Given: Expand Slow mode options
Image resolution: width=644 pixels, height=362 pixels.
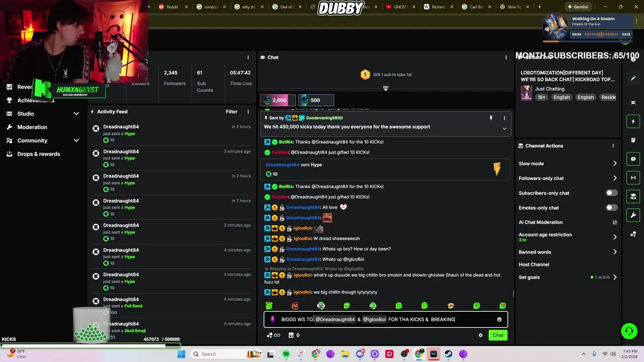Looking at the screenshot, I should tap(615, 163).
